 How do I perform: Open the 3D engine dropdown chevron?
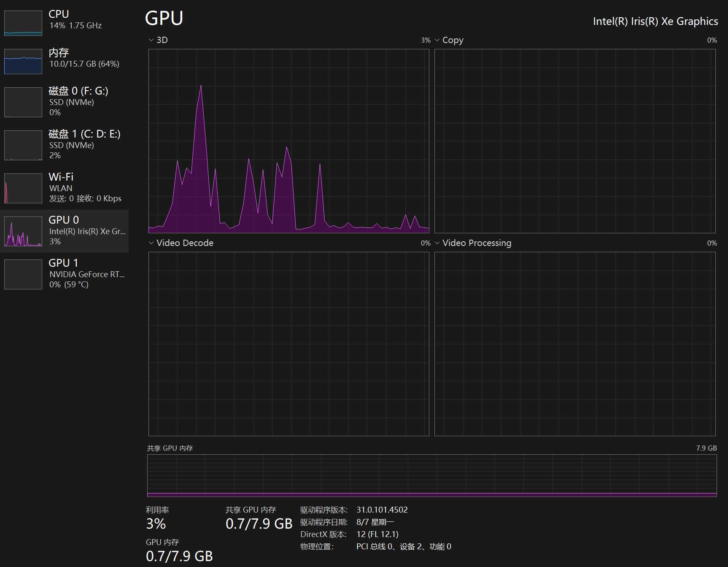[x=151, y=40]
